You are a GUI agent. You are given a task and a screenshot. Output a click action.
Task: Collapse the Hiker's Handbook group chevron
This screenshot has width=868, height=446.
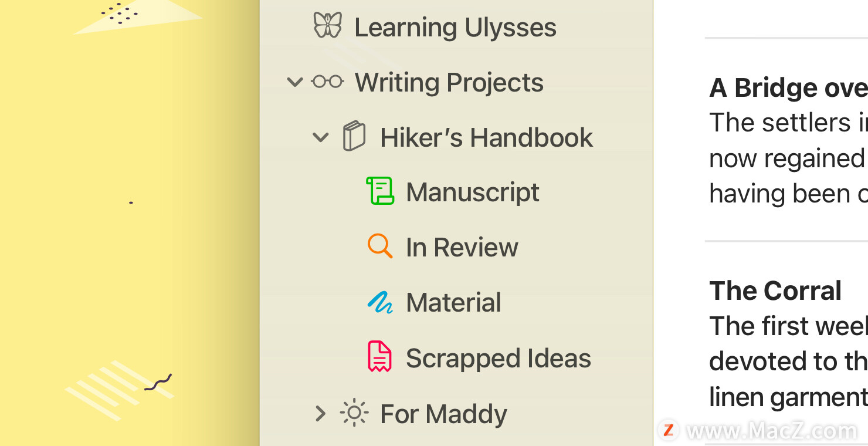pyautogui.click(x=320, y=137)
